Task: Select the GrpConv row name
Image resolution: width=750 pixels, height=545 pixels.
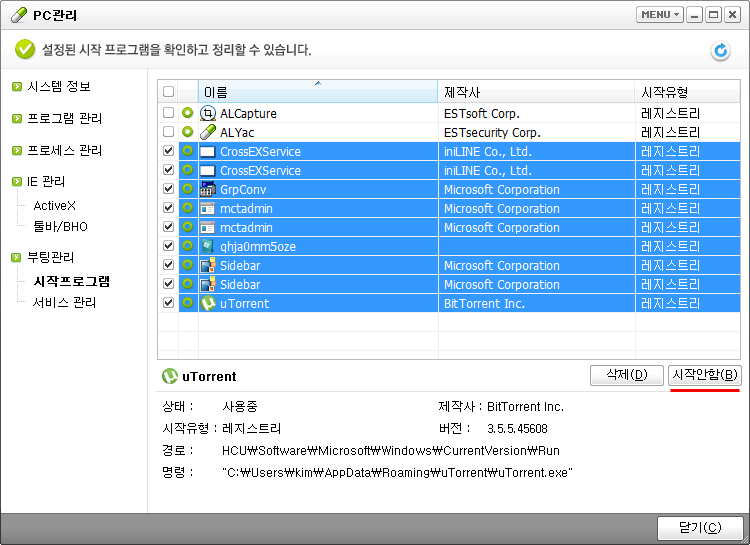Action: click(243, 190)
